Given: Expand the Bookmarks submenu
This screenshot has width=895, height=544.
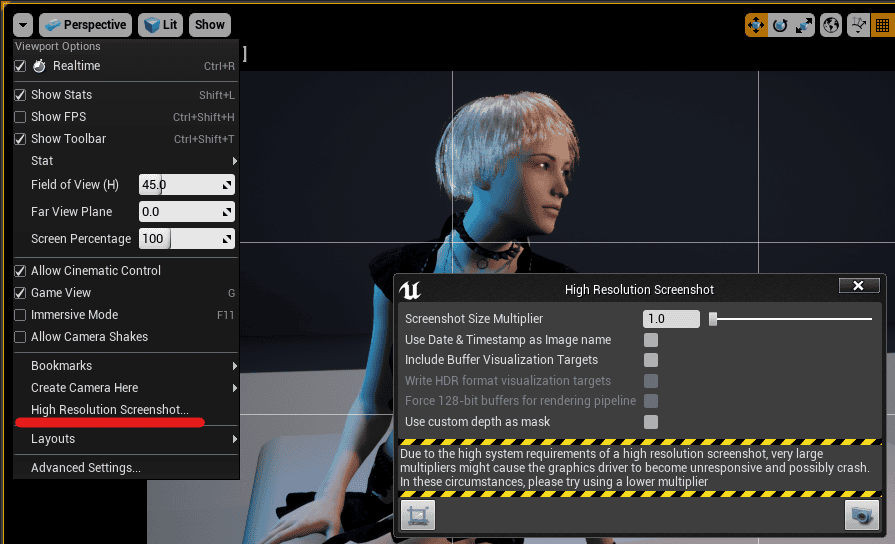Looking at the screenshot, I should click(126, 366).
